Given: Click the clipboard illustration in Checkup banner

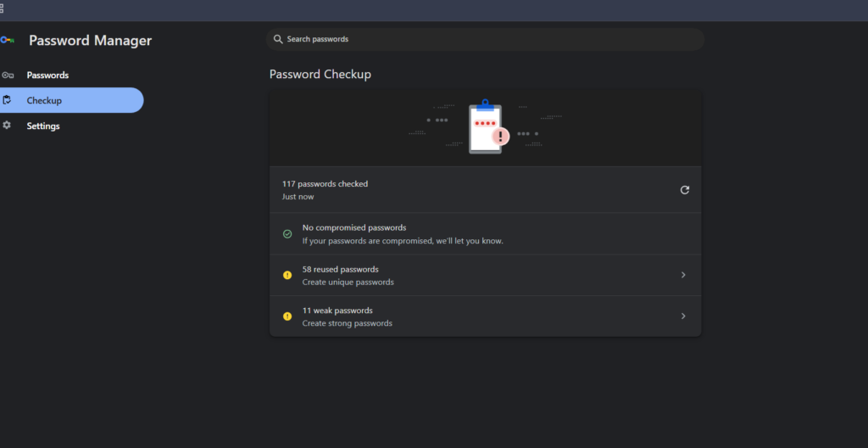Looking at the screenshot, I should click(487, 127).
